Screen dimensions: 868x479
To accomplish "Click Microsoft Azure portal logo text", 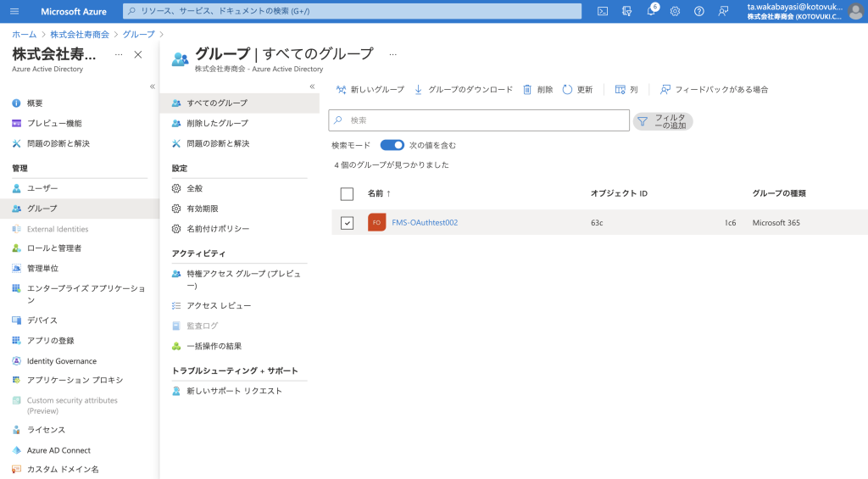I will pos(74,11).
